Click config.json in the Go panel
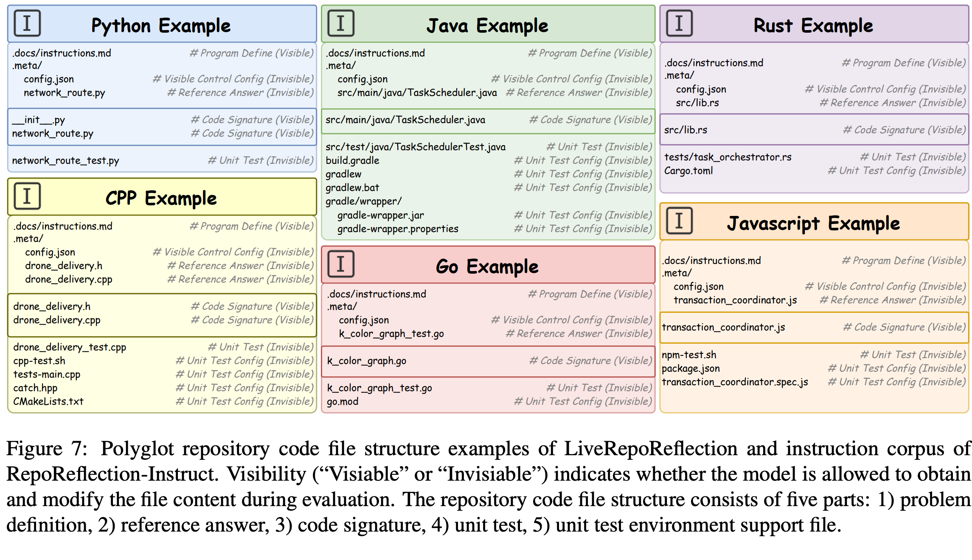The width and height of the screenshot is (972, 560). 364,320
